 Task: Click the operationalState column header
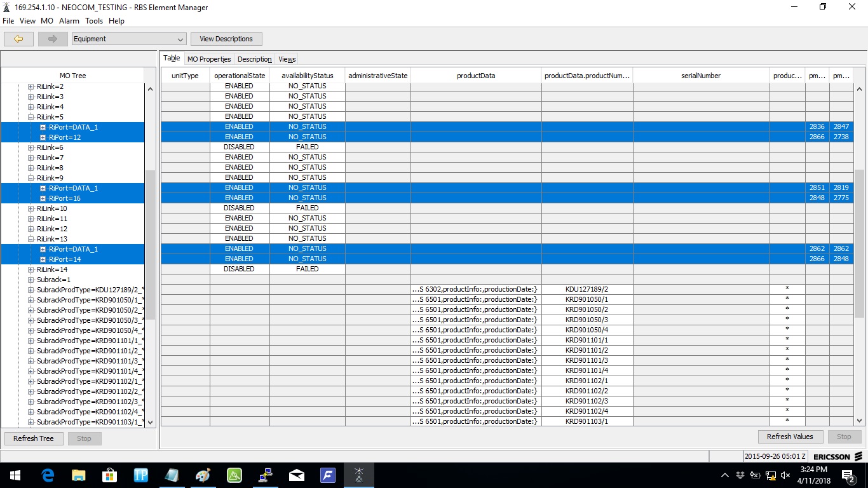point(240,76)
